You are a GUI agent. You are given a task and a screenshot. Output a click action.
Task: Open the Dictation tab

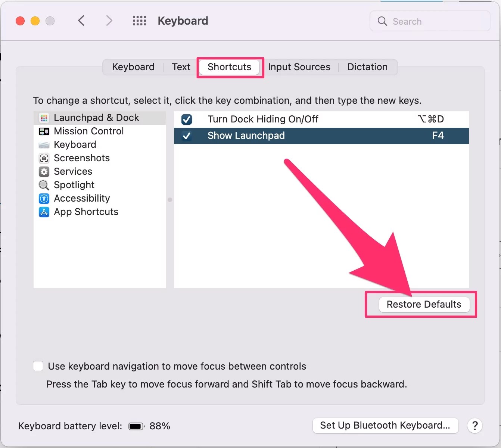pyautogui.click(x=367, y=67)
